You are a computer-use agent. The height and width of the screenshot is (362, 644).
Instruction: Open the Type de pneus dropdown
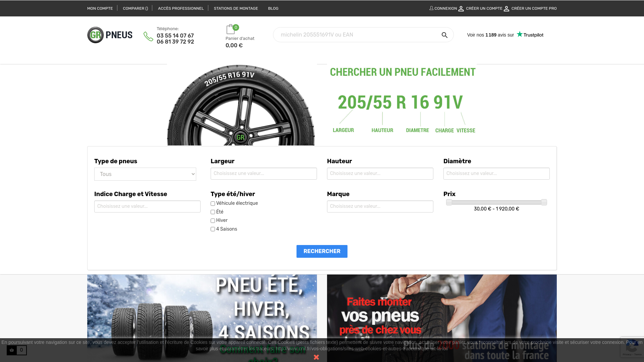pos(145,174)
